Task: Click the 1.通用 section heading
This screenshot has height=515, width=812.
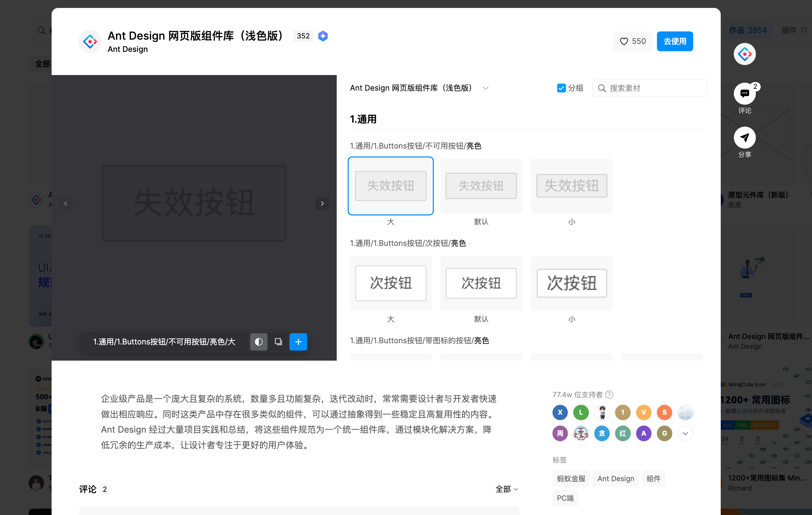Action: (x=363, y=119)
